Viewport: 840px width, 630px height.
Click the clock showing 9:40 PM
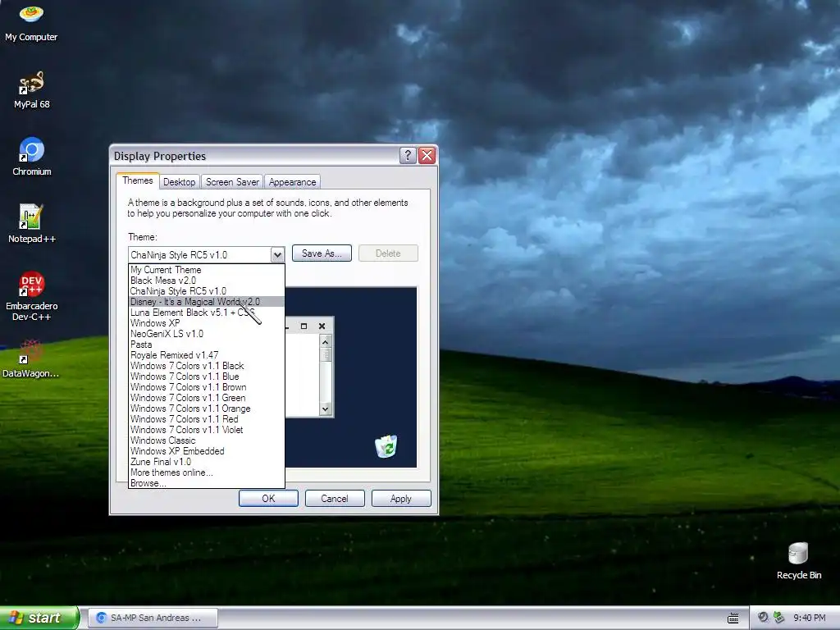[809, 618]
